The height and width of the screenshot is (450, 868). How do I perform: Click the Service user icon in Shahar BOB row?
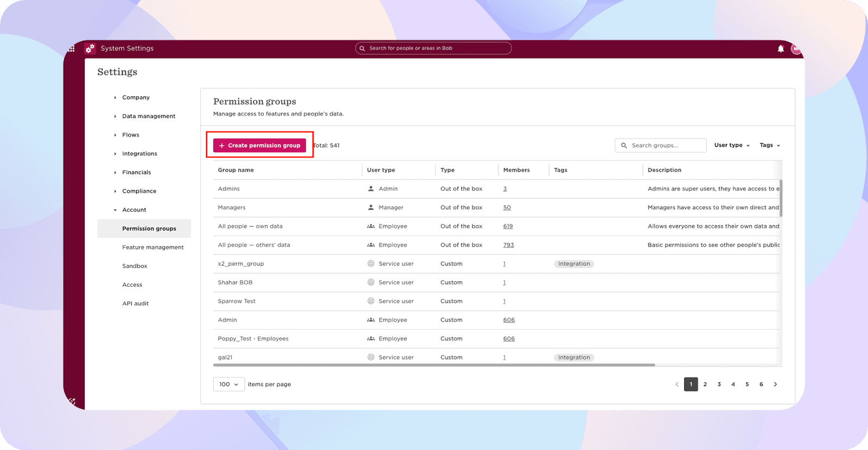[x=371, y=282]
